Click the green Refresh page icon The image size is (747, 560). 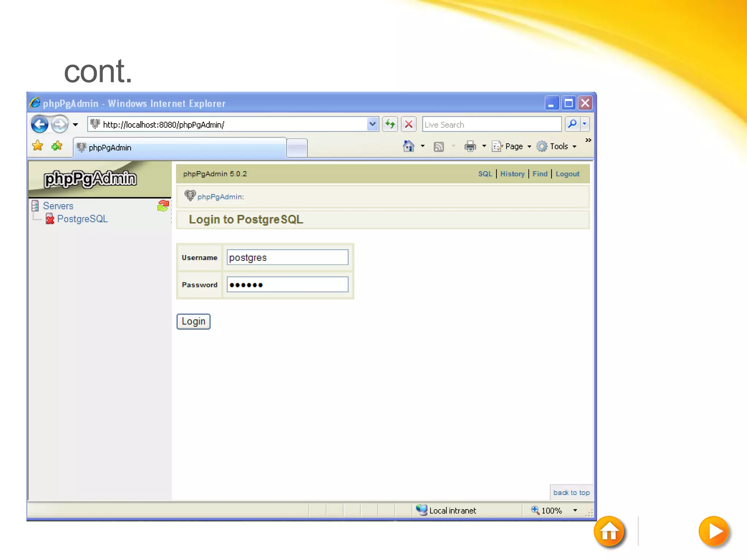(390, 124)
